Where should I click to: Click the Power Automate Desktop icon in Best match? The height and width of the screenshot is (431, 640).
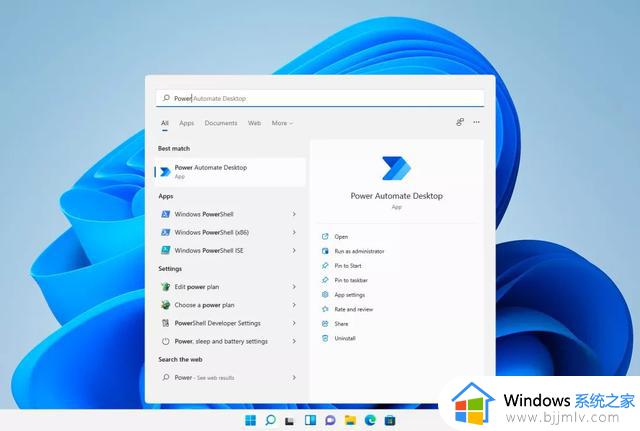coord(165,172)
